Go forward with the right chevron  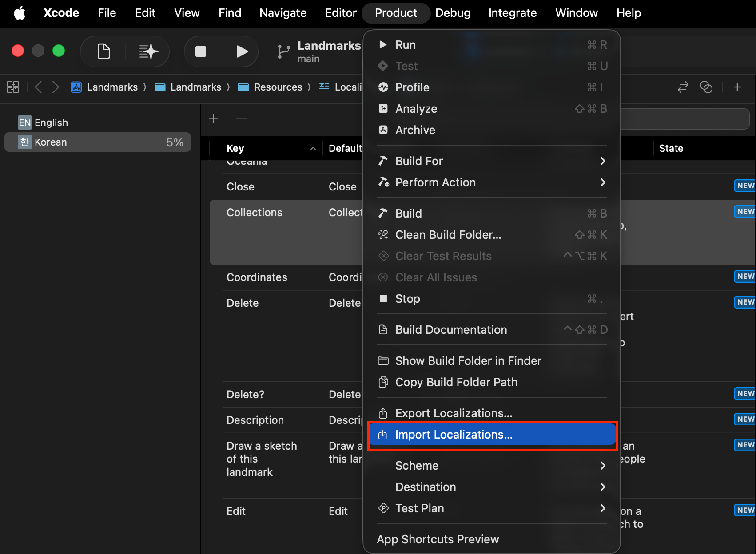56,87
